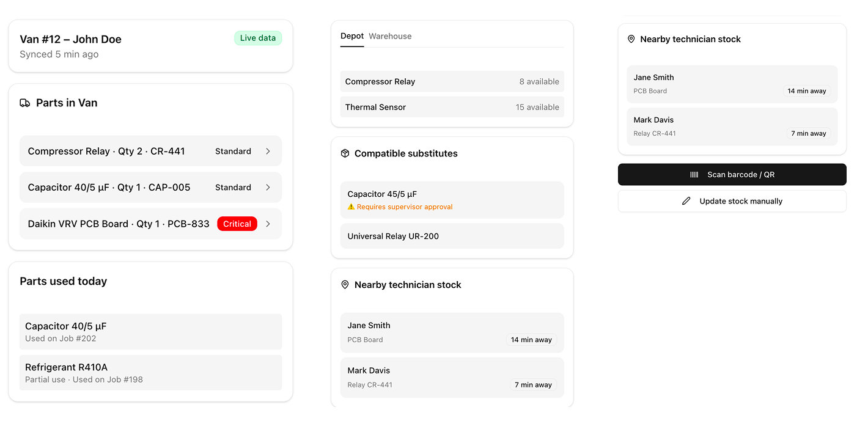The image size is (868, 429).
Task: Toggle the Live data status badge
Action: [258, 37]
